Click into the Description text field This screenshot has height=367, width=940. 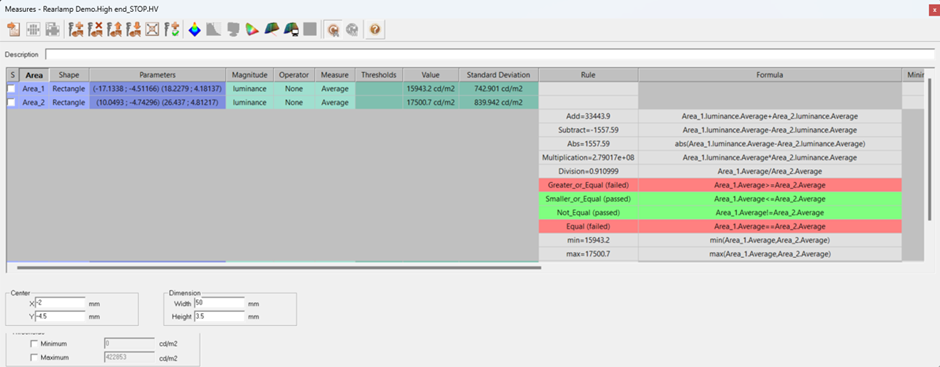[x=489, y=55]
